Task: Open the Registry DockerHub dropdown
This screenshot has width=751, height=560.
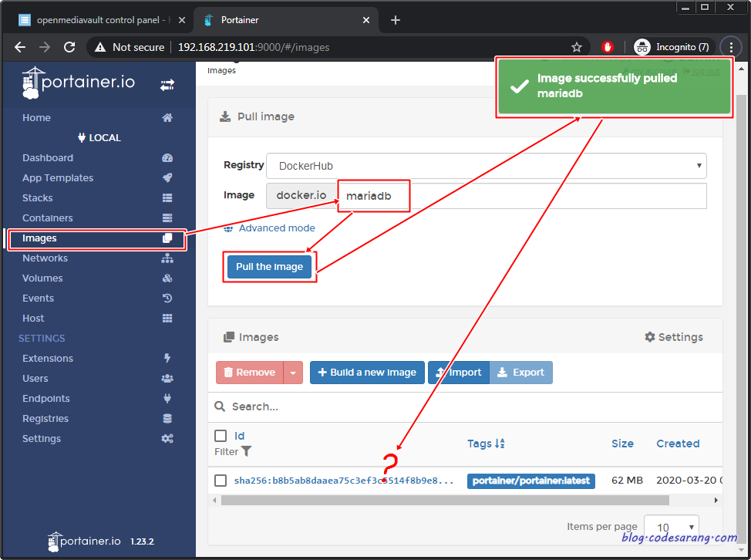Action: [486, 166]
